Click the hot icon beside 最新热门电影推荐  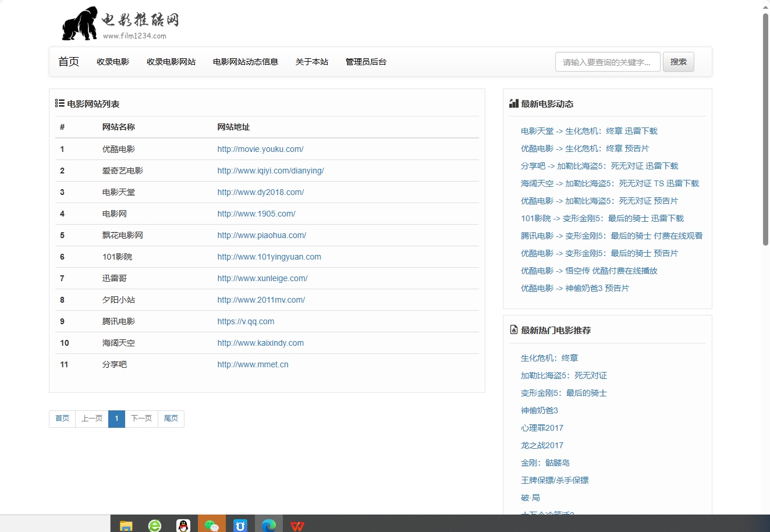pyautogui.click(x=513, y=329)
